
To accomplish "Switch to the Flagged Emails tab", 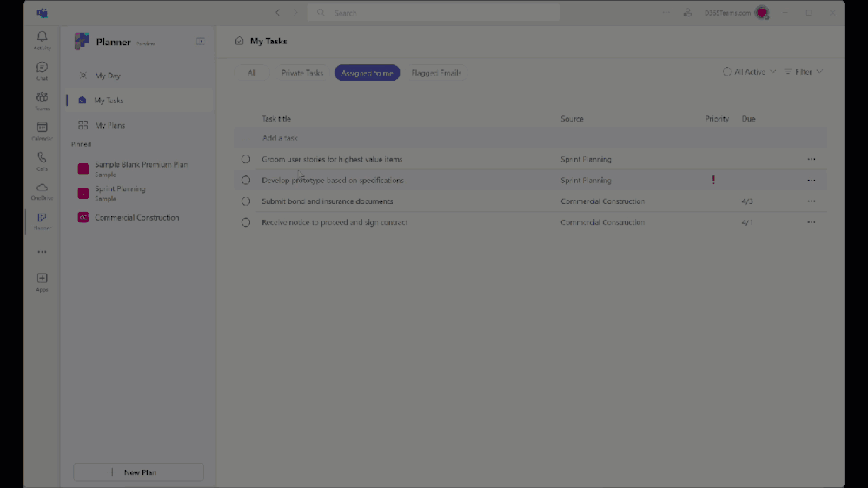I will (436, 72).
